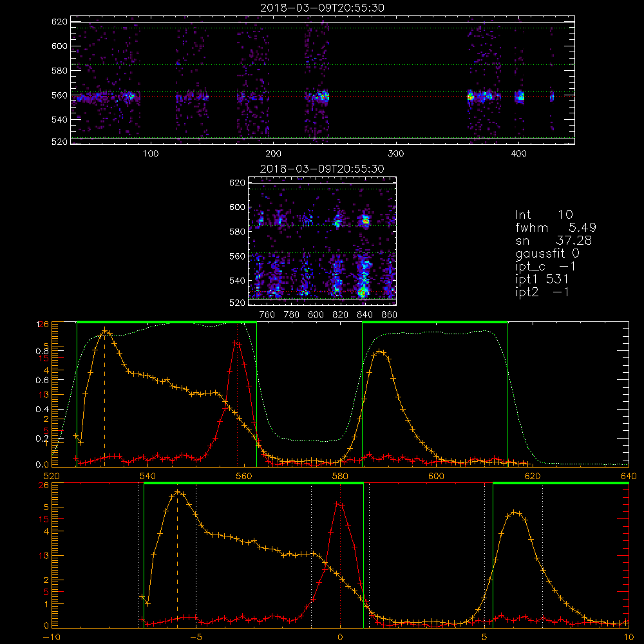This screenshot has height=644, width=644.
Task: Click x-axis label 200 on top spectrogram
Action: [273, 154]
